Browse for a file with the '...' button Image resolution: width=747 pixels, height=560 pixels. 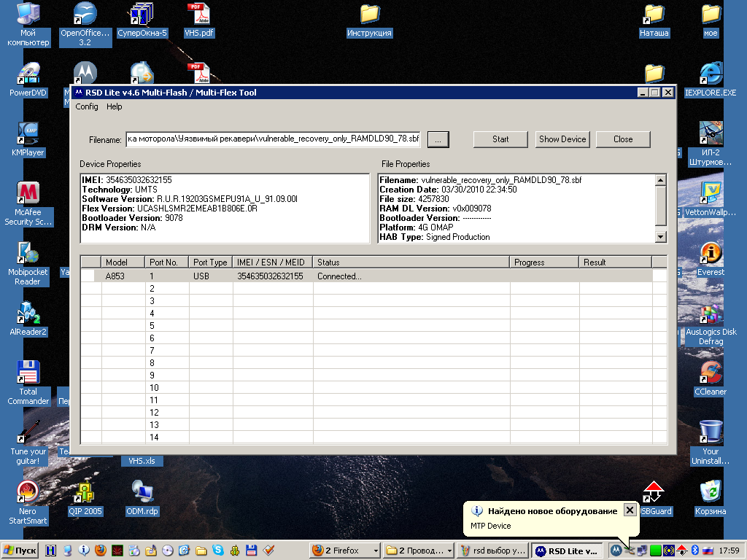(438, 139)
